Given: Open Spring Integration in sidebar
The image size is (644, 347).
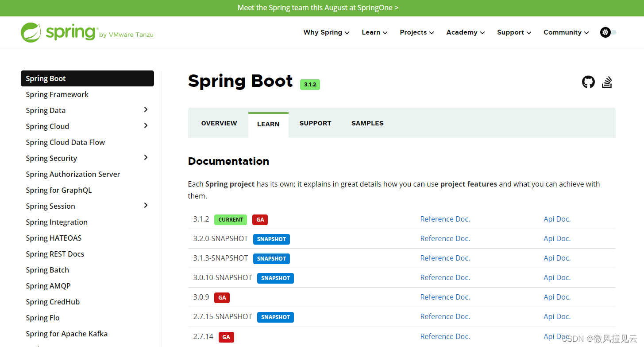Looking at the screenshot, I should [57, 222].
